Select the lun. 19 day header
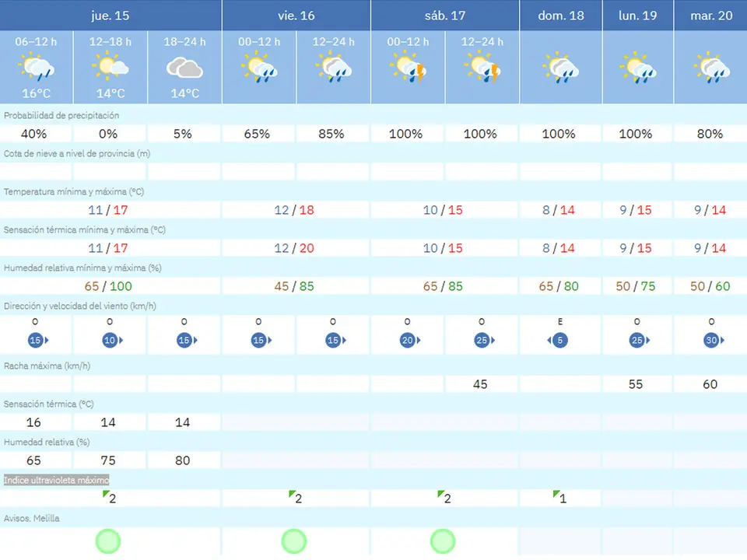The height and width of the screenshot is (560, 747). point(638,16)
